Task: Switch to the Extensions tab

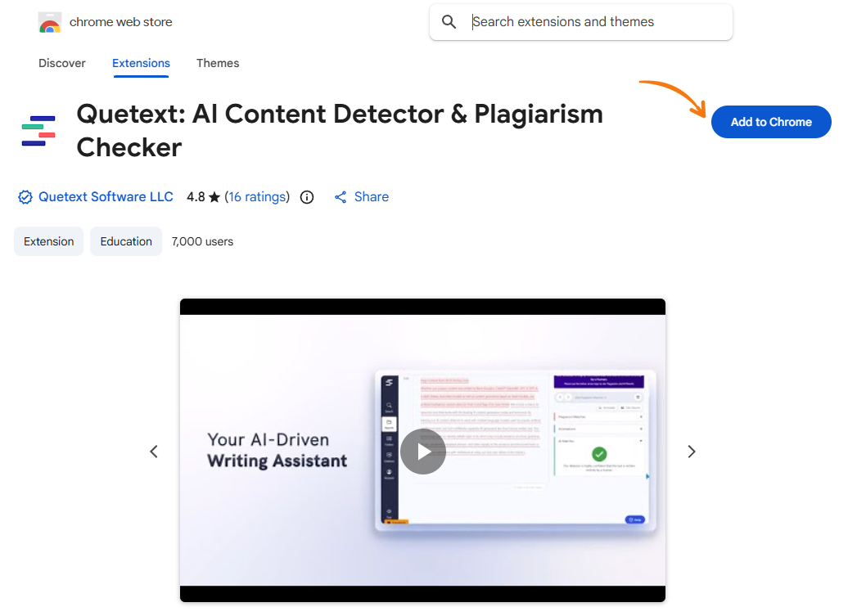Action: coord(141,64)
